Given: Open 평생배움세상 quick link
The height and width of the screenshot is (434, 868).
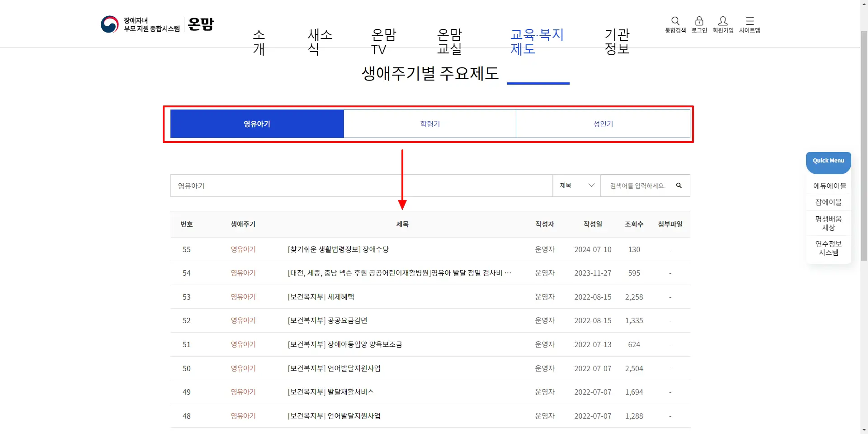Looking at the screenshot, I should (828, 223).
